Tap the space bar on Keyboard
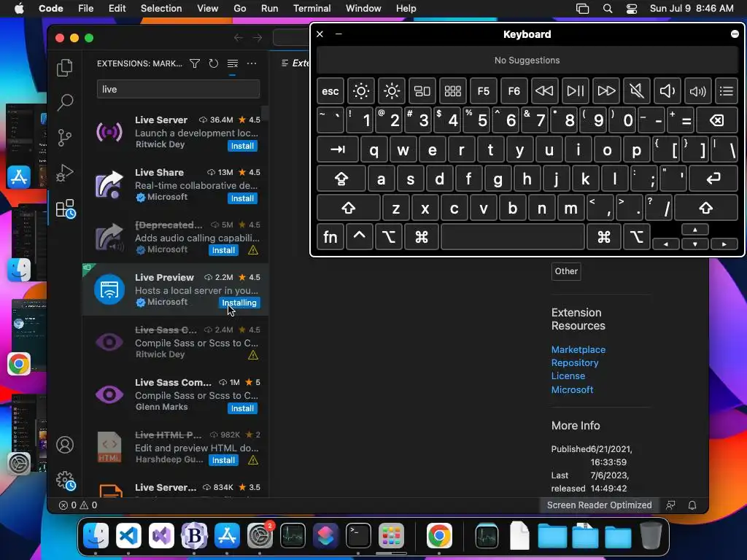747x560 pixels. coord(513,237)
